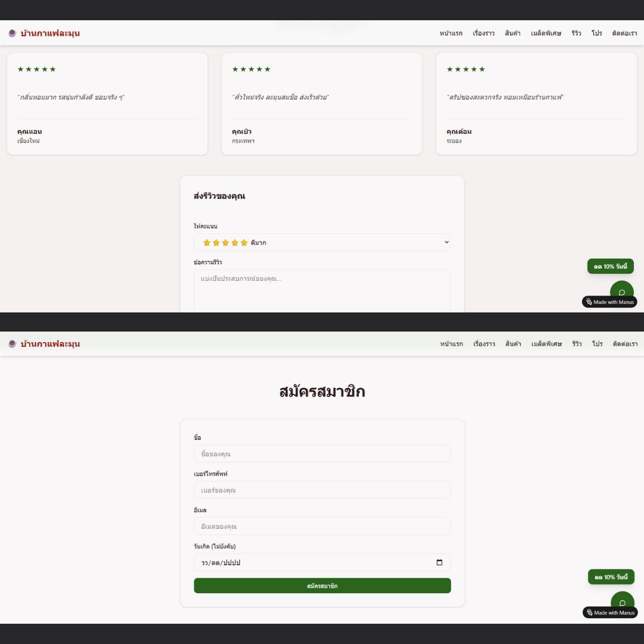Viewport: 644px width, 644px height.
Task: Click the Made with Manus badge near the review form
Action: pyautogui.click(x=609, y=302)
